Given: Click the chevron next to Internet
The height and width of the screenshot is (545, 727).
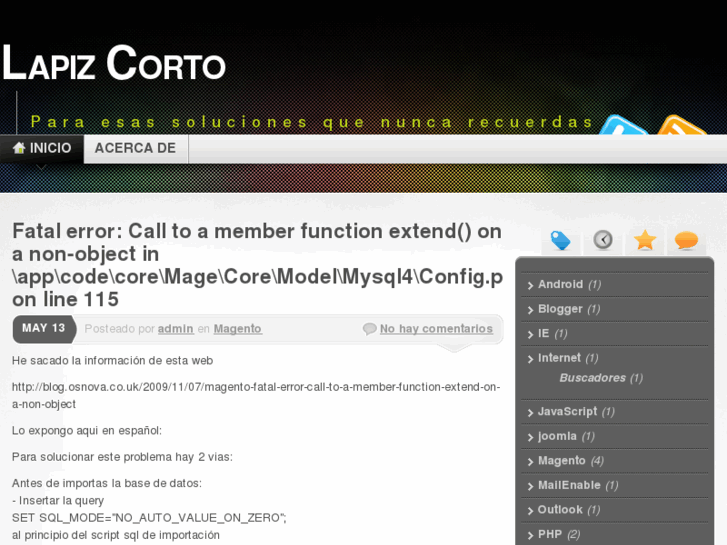Looking at the screenshot, I should pos(530,359).
